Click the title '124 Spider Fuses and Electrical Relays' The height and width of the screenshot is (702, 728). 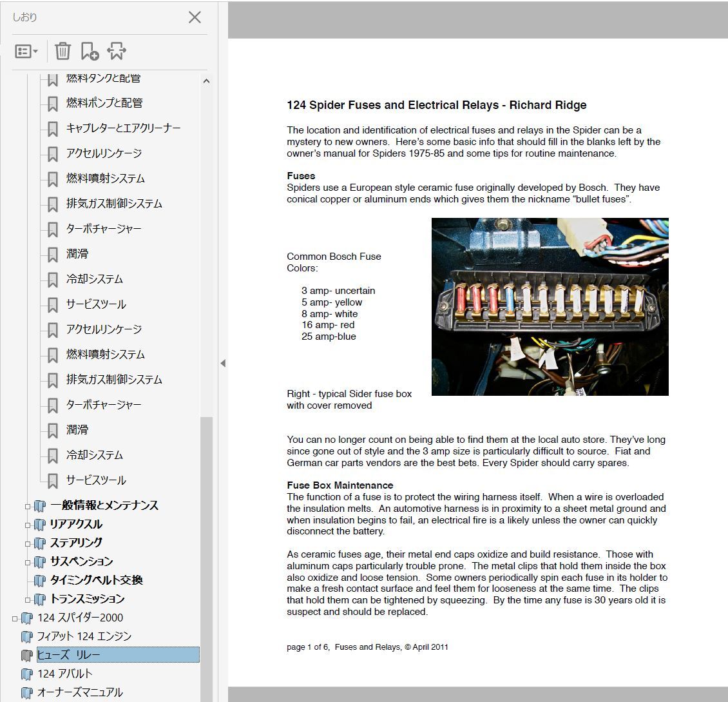click(x=392, y=105)
